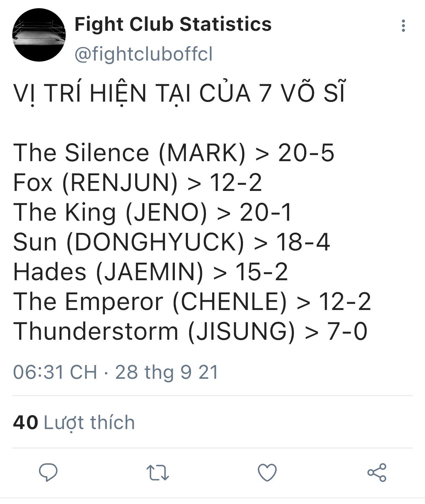Click the @fightcluboffcl handle
425x504 pixels.
(x=143, y=54)
